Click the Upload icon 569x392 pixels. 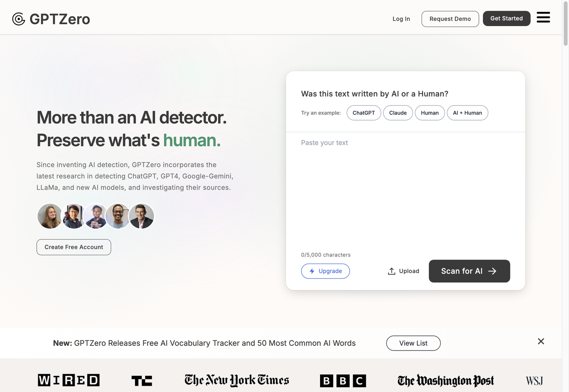point(392,271)
